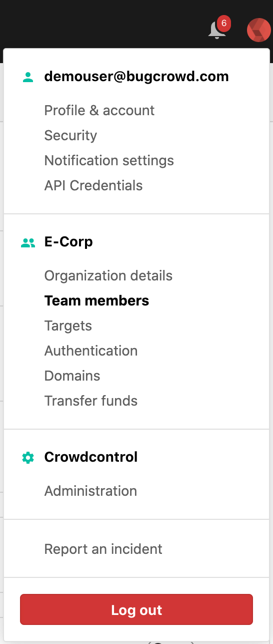Select the Team members entry
This screenshot has width=273, height=644.
pos(97,301)
